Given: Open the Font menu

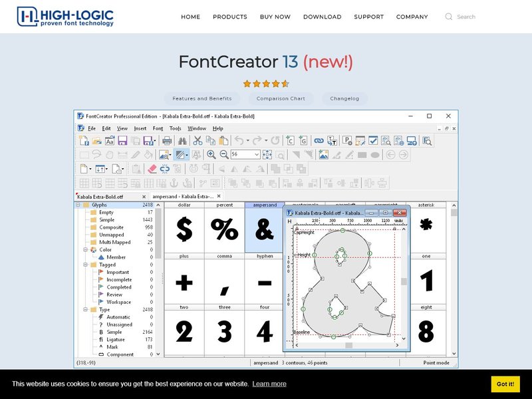Looking at the screenshot, I should pyautogui.click(x=158, y=128).
